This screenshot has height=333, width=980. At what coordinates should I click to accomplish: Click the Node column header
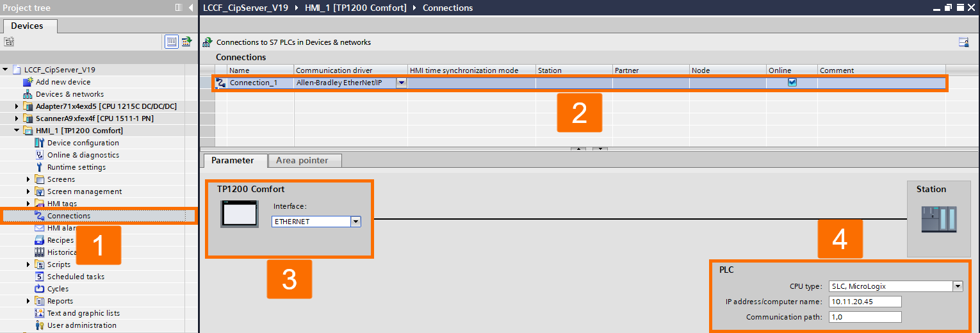pyautogui.click(x=728, y=70)
